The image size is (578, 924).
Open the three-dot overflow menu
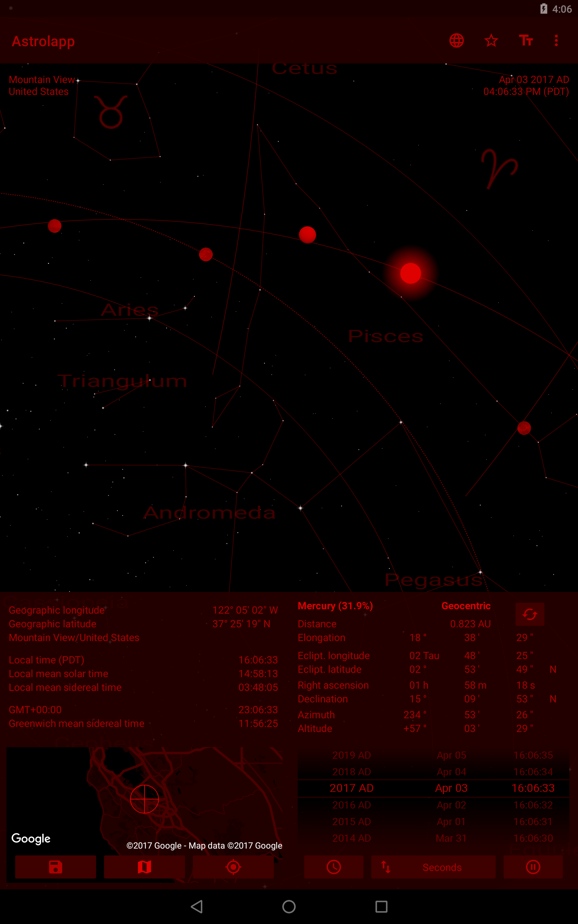coord(556,40)
